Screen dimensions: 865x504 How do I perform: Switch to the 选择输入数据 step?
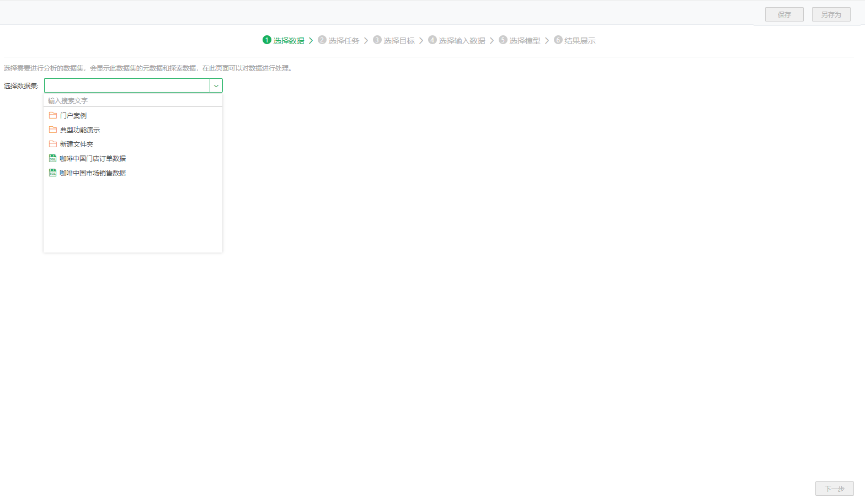pos(462,41)
